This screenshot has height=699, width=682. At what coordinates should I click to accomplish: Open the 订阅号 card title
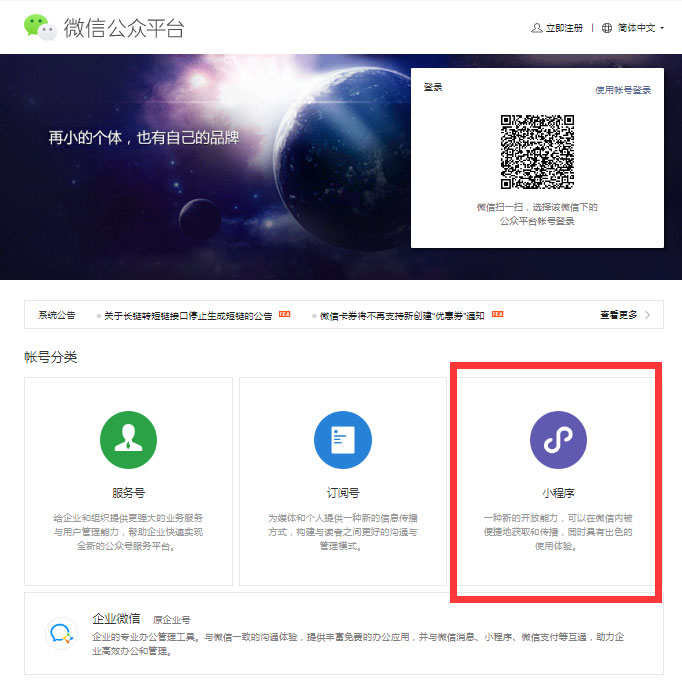(343, 493)
